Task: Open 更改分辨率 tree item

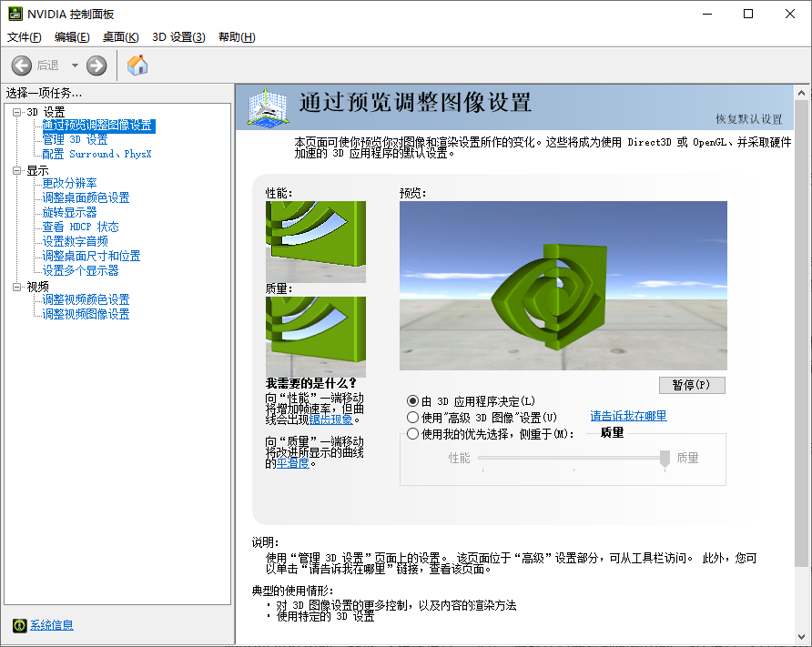Action: 69,183
